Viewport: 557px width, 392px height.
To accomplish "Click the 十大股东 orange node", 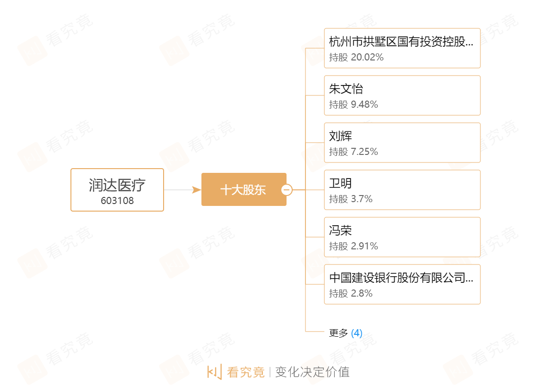I will click(x=244, y=189).
